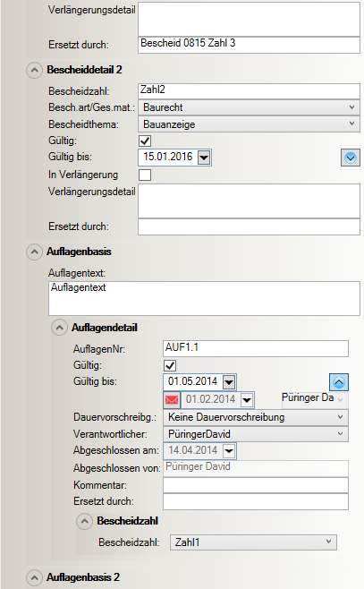Image resolution: width=364 pixels, height=589 pixels.
Task: Click the red envelope reminder icon
Action: pyautogui.click(x=172, y=399)
